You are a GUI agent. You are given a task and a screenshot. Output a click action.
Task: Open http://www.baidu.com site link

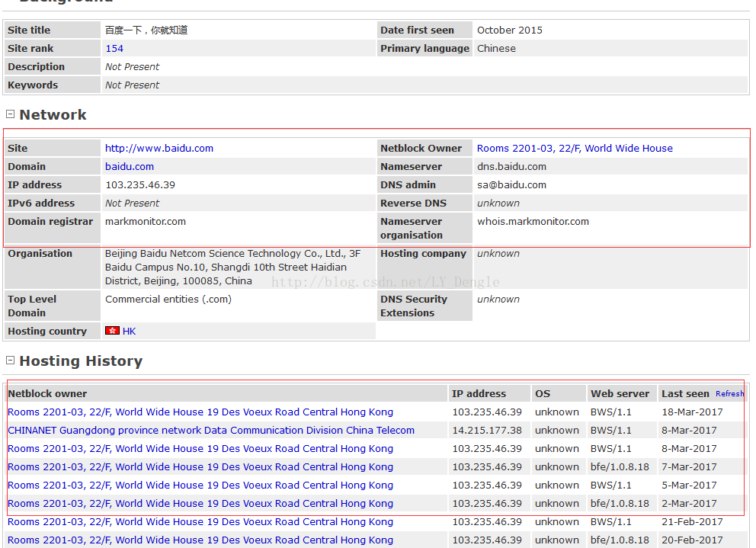point(159,149)
